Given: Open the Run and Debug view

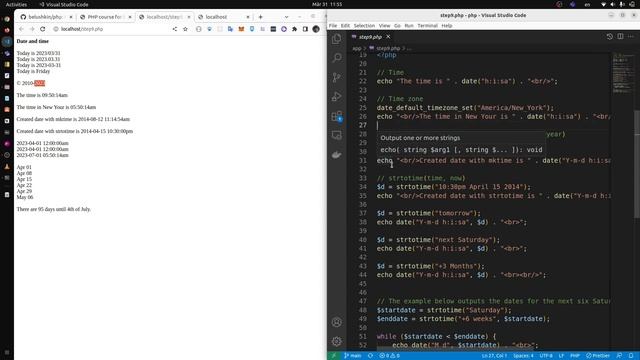Looking at the screenshot, I should (337, 97).
